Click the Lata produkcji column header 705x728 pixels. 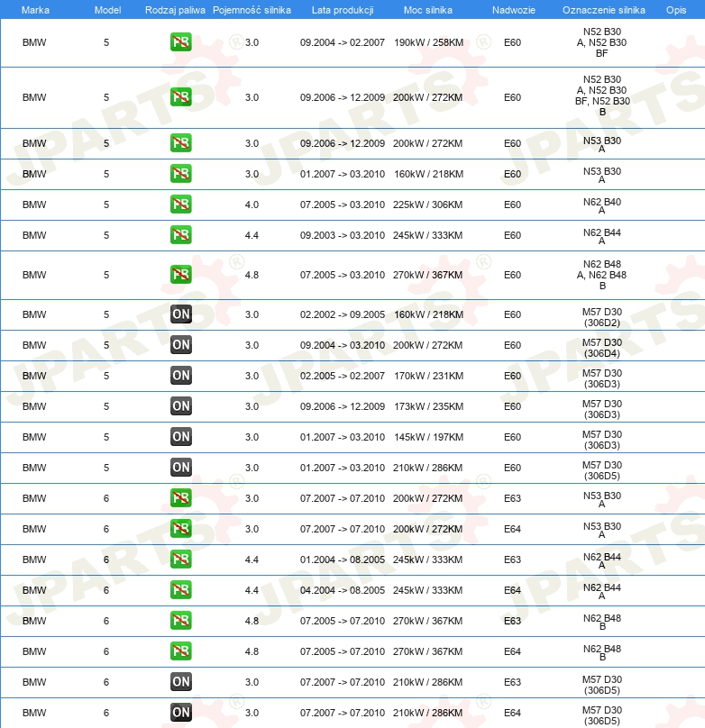pos(343,10)
